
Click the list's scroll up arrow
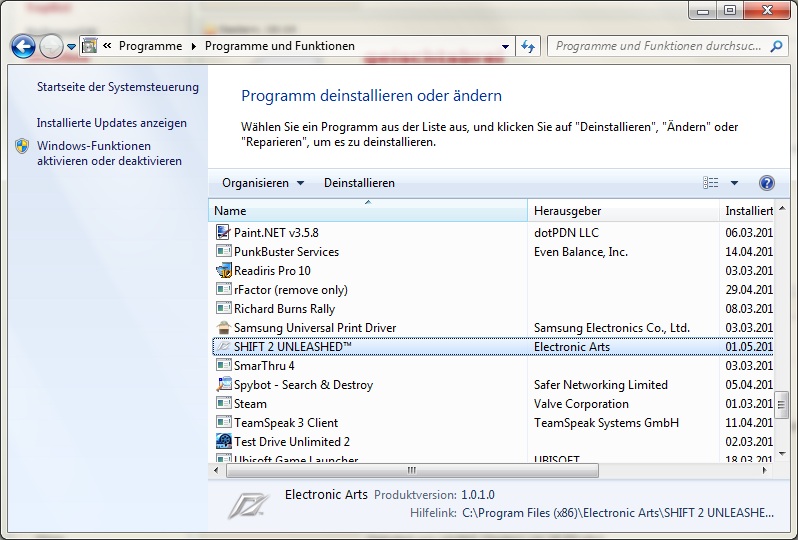click(782, 208)
